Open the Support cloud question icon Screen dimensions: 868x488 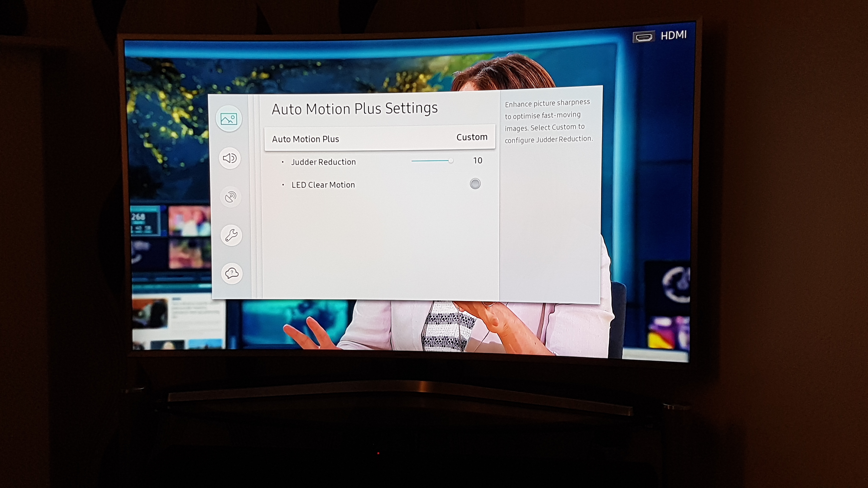[x=232, y=273]
